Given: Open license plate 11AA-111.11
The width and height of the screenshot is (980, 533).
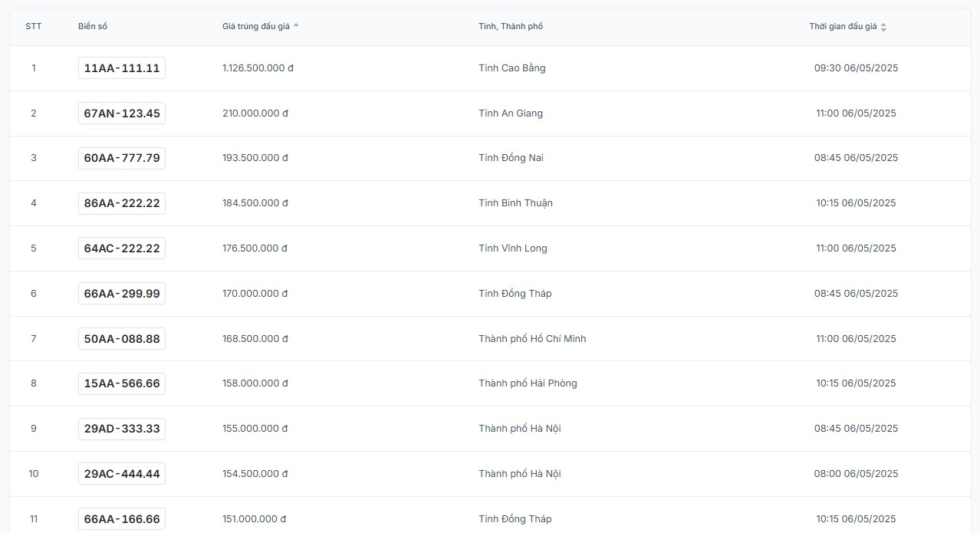Looking at the screenshot, I should pos(122,68).
